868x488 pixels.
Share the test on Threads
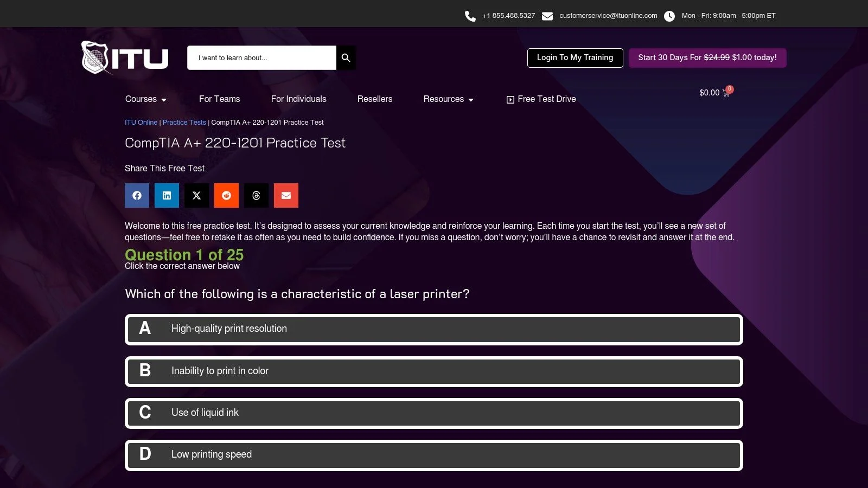pyautogui.click(x=256, y=196)
